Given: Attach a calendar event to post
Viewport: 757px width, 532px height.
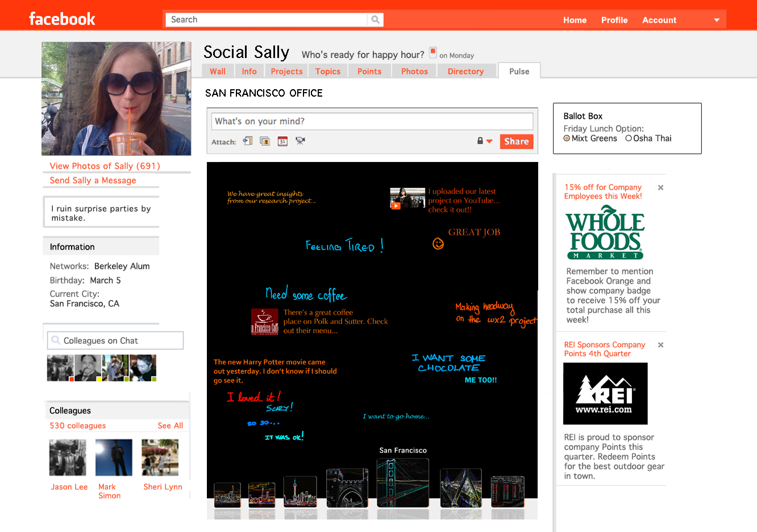Looking at the screenshot, I should click(x=282, y=141).
